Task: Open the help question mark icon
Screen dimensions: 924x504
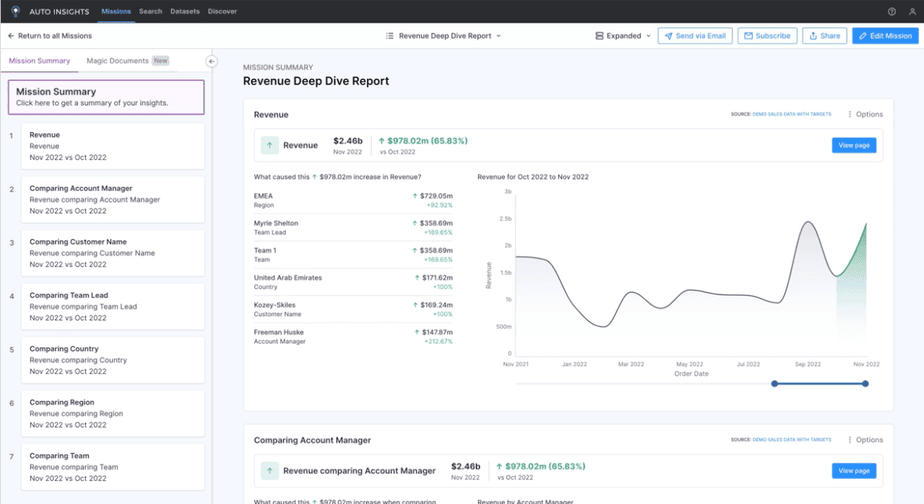Action: (892, 11)
